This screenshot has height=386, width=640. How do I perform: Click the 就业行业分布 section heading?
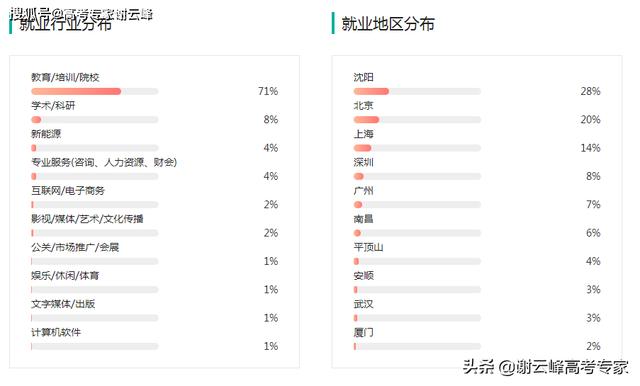tap(65, 24)
